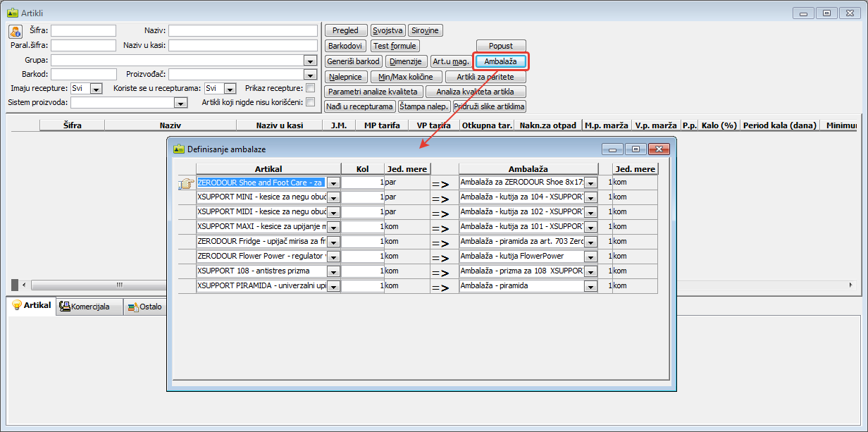Open the Sistem proizvoda dropdown
Viewport: 868px width, 432px height.
point(180,103)
